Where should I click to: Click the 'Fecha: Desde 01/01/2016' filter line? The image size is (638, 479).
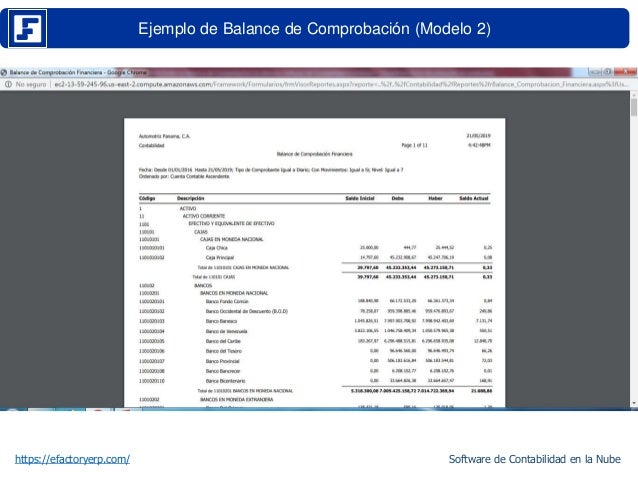tap(271, 170)
